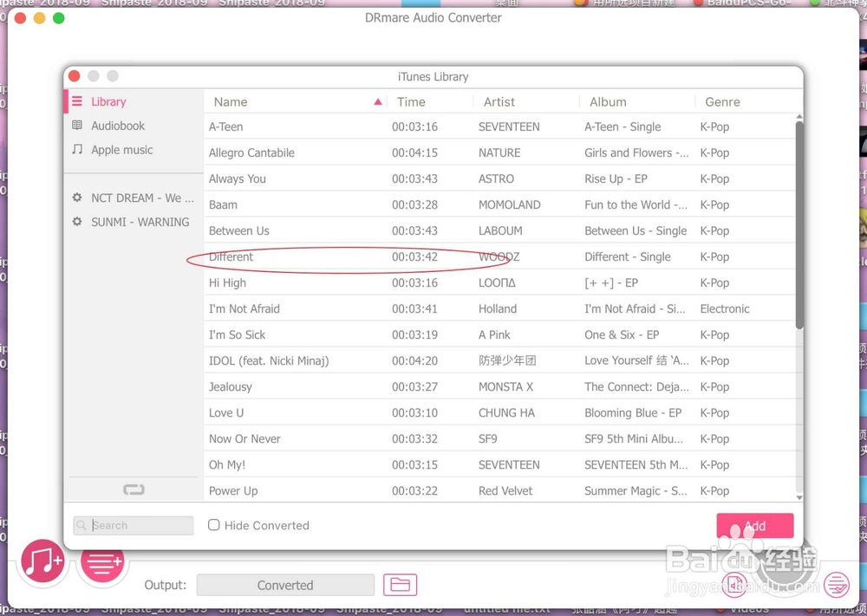Viewport: 867px width, 616px height.
Task: Toggle the Name sort arrow
Action: (378, 101)
